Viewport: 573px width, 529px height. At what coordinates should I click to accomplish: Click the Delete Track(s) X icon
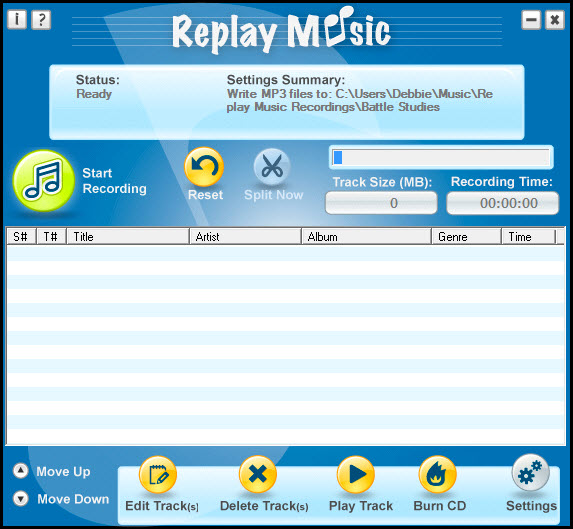click(x=258, y=475)
